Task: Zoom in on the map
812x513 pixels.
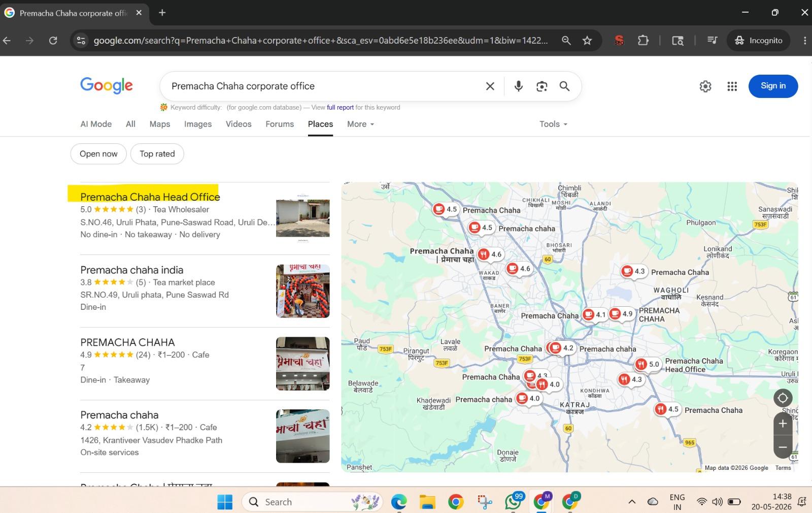Action: tap(783, 424)
